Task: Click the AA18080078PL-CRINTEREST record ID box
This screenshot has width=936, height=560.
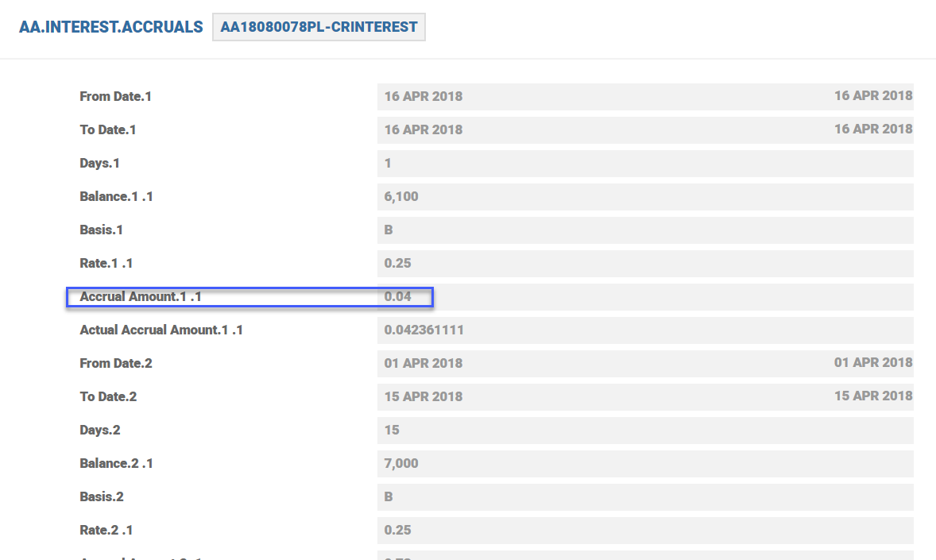Action: [319, 27]
